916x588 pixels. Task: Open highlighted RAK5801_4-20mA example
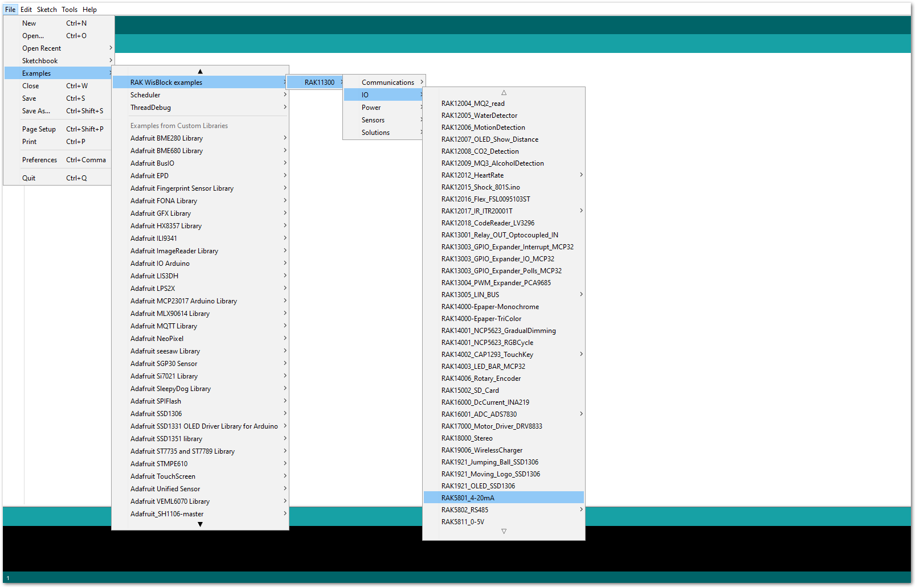pos(504,498)
